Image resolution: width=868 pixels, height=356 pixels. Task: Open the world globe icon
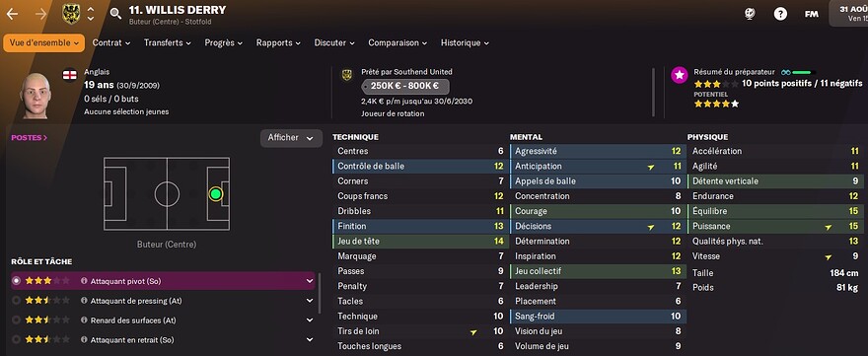tap(750, 15)
